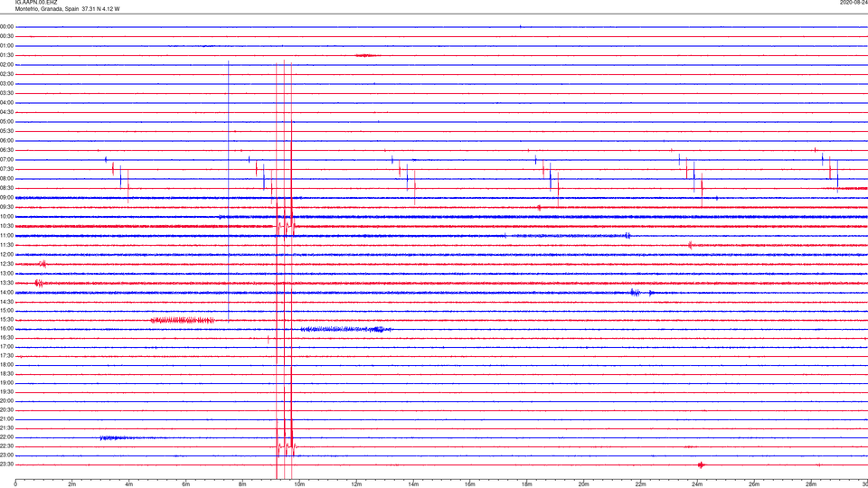Click the "20:00" time row label
This screenshot has height=488, width=868.
(x=7, y=401)
